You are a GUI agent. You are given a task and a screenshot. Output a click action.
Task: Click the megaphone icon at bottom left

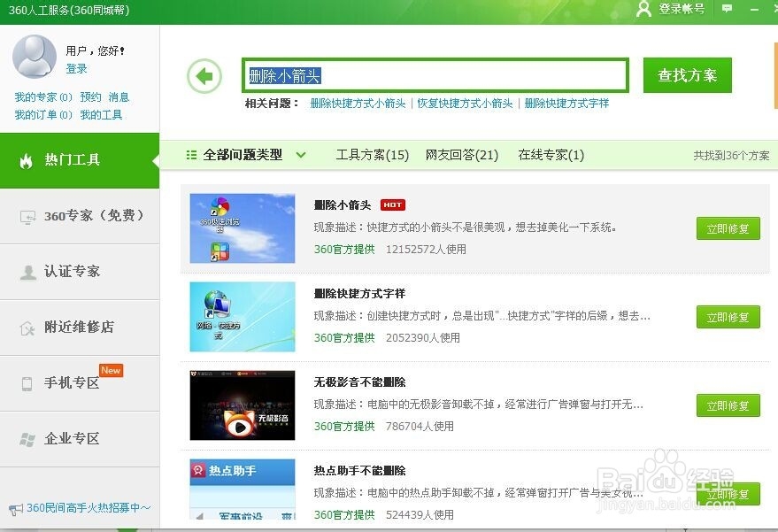(x=15, y=509)
